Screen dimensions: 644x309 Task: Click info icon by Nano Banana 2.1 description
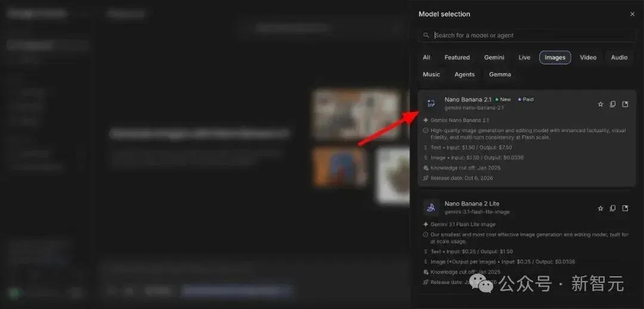tap(426, 131)
